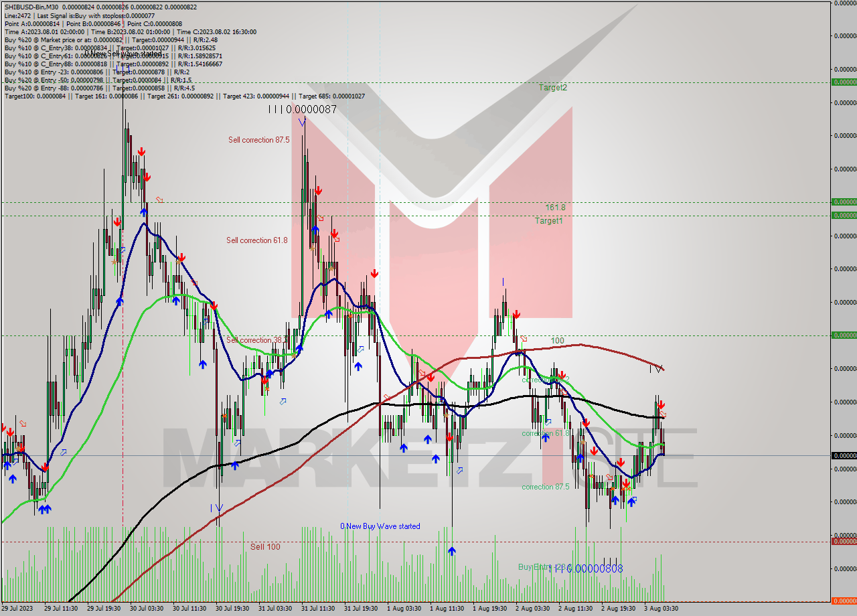Click the '31 Jul 03:30' time axis label
The image size is (857, 616).
click(x=275, y=609)
